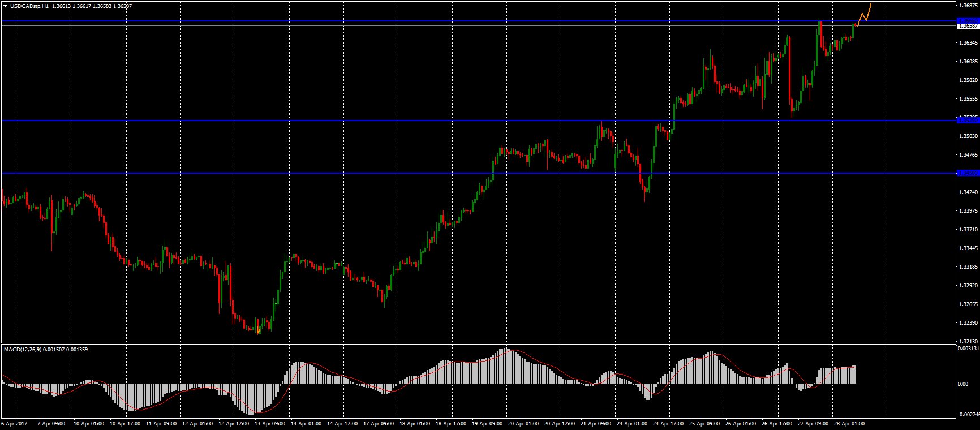Click the 26 Apr 17:00 time label
The image size is (980, 430).
777,423
